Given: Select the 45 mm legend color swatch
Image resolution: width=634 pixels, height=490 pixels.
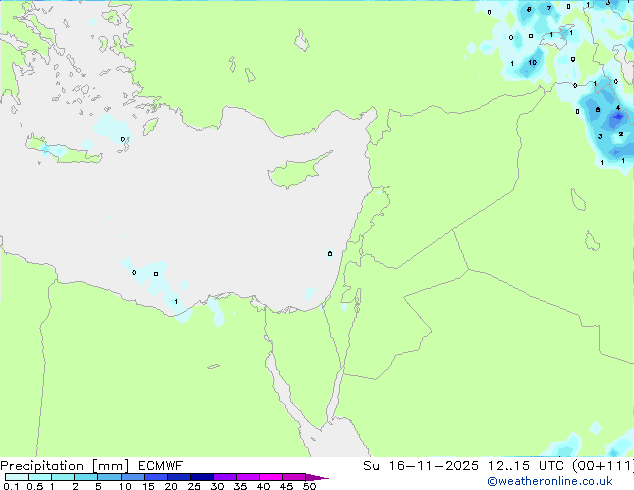Looking at the screenshot, I should click(x=294, y=477).
